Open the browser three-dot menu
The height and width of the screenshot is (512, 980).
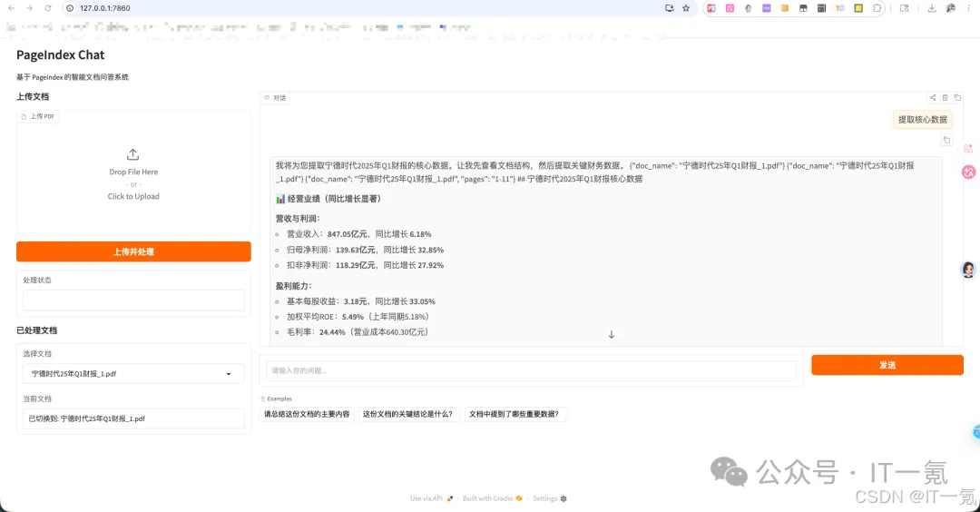[969, 8]
